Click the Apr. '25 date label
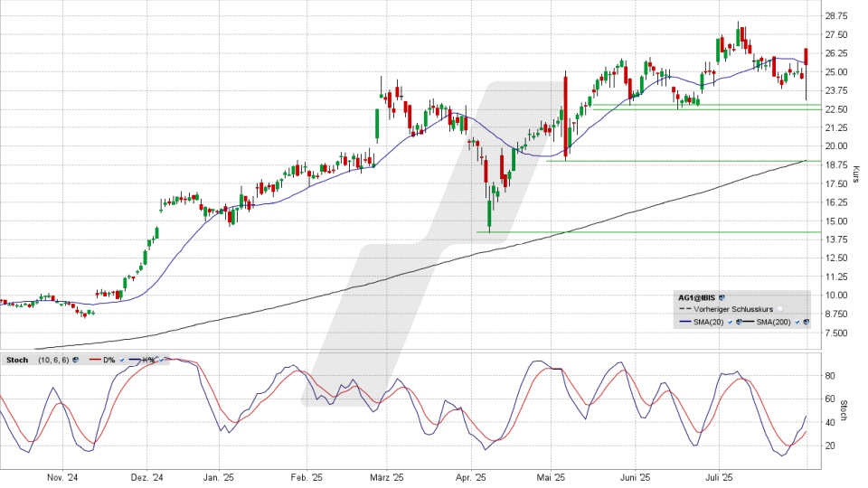Viewport: 868px width, 488px height. [471, 477]
